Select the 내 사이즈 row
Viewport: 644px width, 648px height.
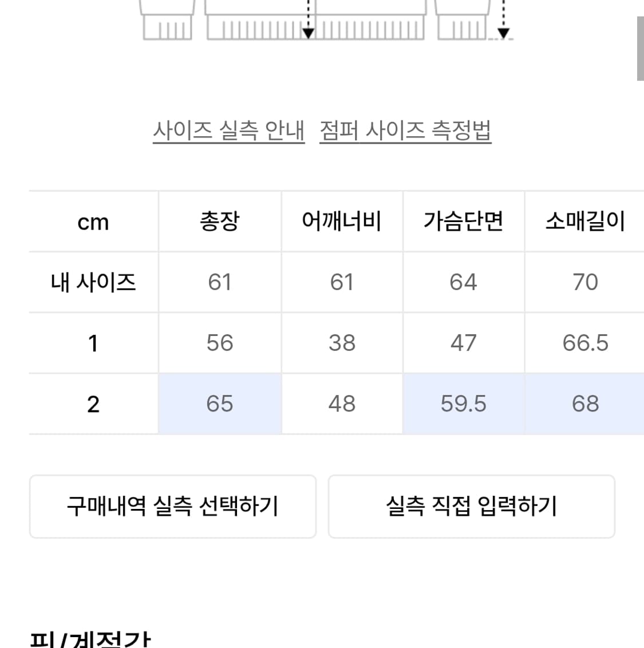pyautogui.click(x=92, y=282)
